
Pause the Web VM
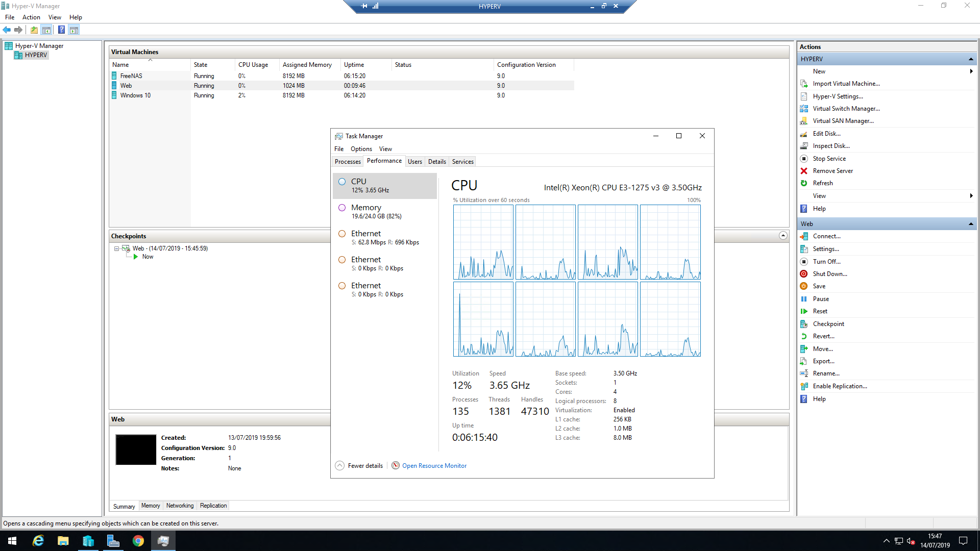pos(821,299)
